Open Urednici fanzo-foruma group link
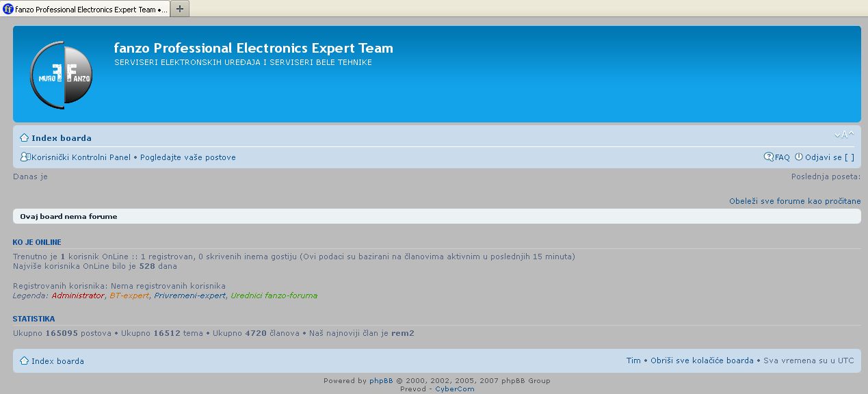The width and height of the screenshot is (868, 394). pos(274,295)
